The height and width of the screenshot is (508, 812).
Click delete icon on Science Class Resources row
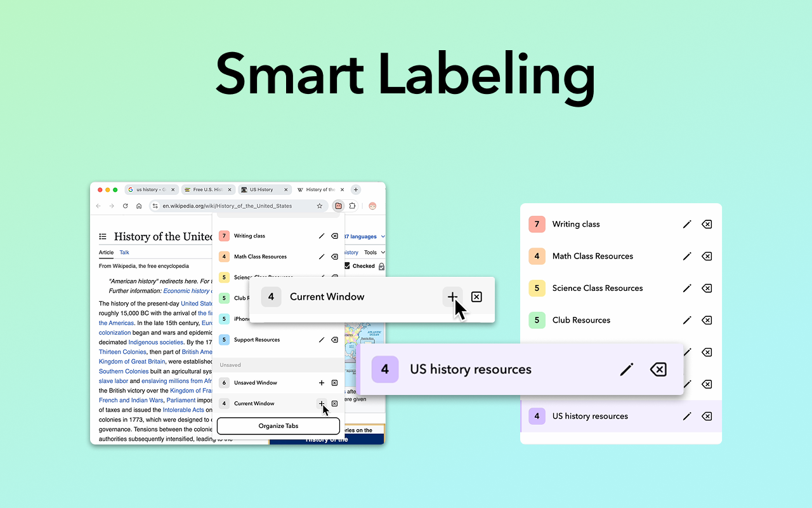click(x=706, y=288)
